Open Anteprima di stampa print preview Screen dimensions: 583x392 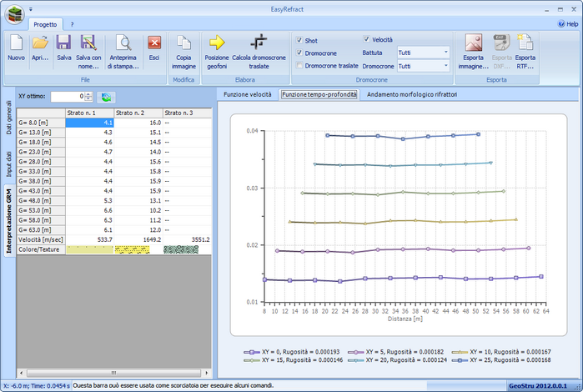[x=123, y=43]
